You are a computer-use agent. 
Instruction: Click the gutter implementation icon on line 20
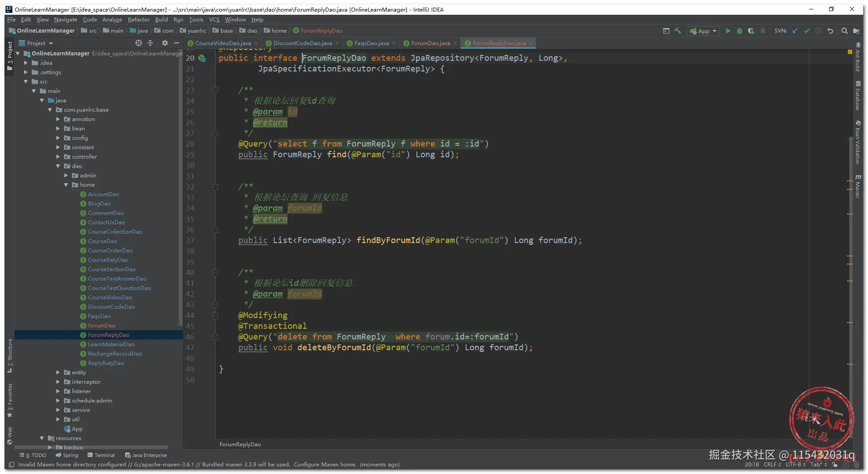pos(202,58)
